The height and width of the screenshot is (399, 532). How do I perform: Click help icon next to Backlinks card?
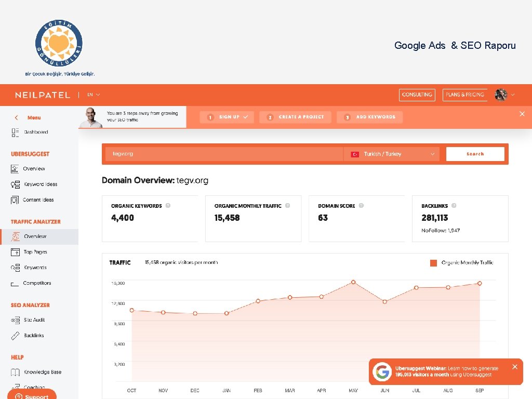[x=454, y=206]
